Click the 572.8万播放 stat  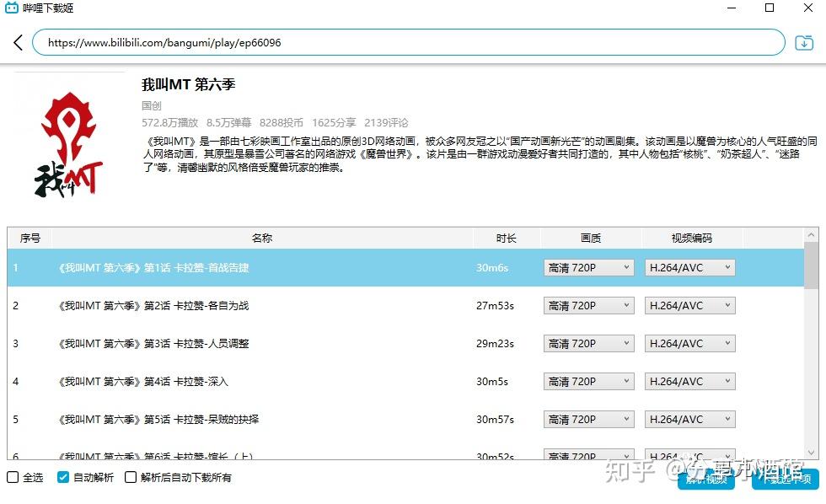tap(169, 123)
